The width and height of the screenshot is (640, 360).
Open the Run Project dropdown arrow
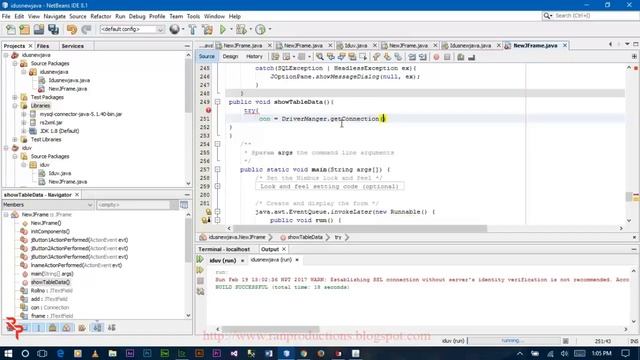(x=231, y=29)
